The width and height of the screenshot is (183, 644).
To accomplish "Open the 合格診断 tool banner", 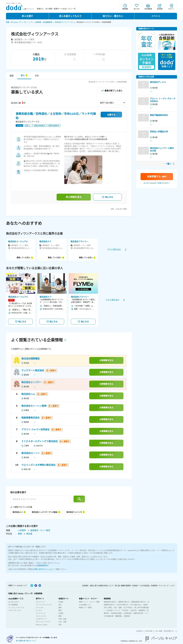I will (x=167, y=41).
